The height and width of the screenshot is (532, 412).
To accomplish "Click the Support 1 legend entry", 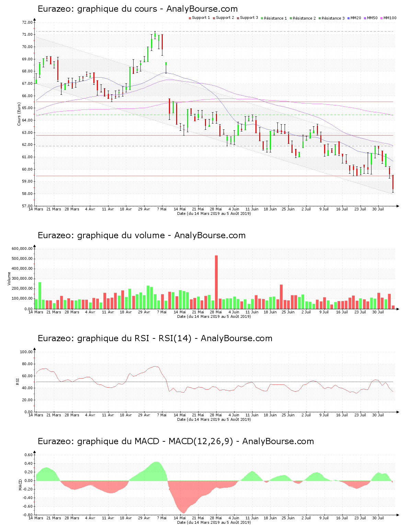I will 199,18.
